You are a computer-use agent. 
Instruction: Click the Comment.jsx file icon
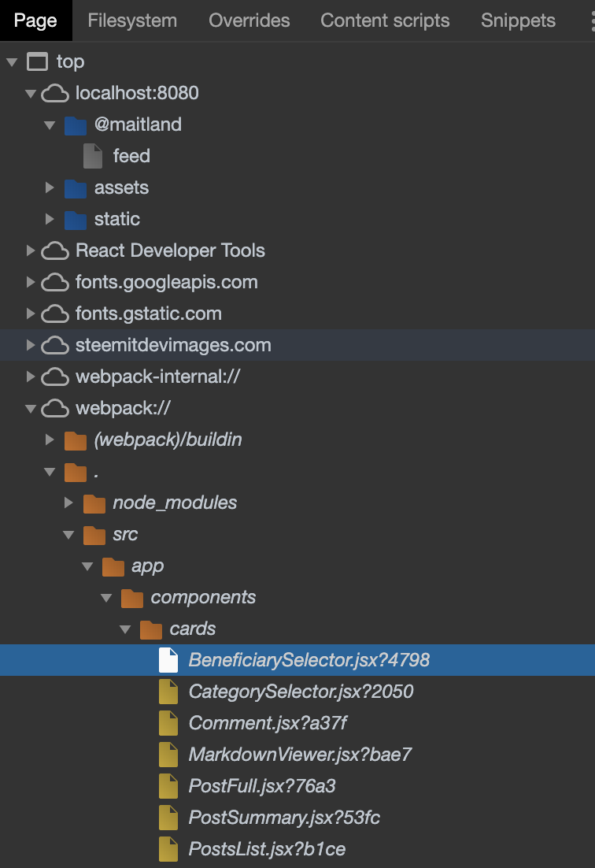coord(168,724)
